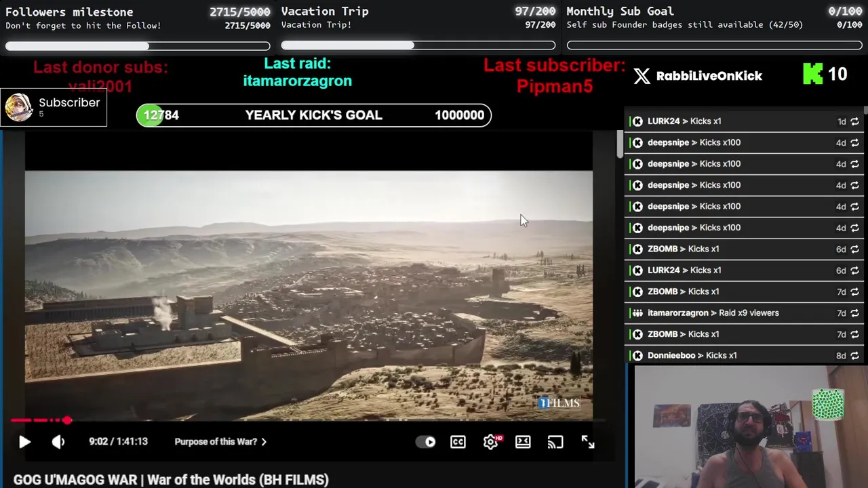This screenshot has height=488, width=868.
Task: Click Monthly Sub Goal progress bar
Action: click(714, 45)
